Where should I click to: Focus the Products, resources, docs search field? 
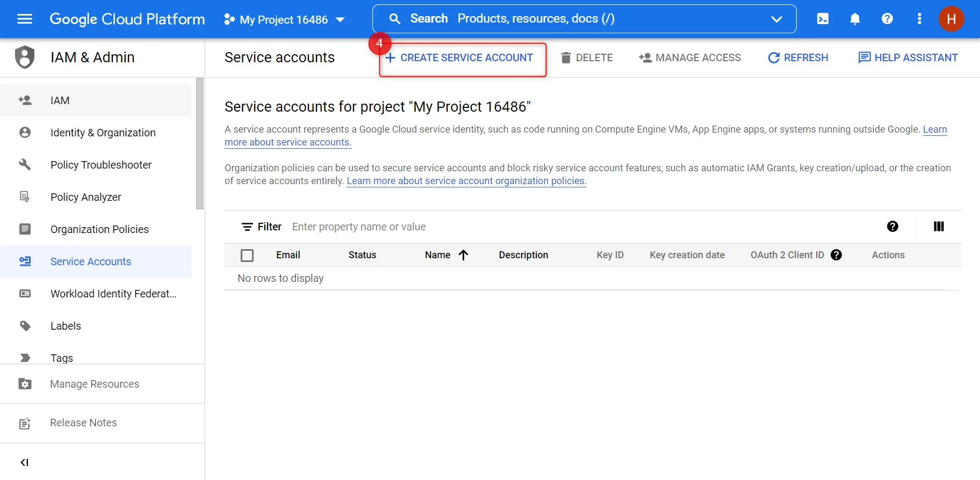585,19
